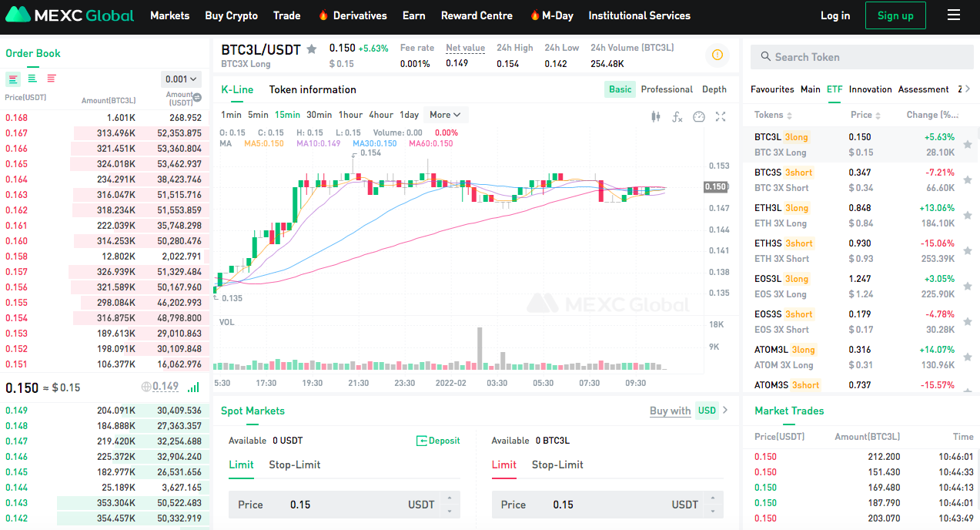Screen dimensions: 980x530
Task: Star the ATOM3L row in token list
Action: pos(968,357)
